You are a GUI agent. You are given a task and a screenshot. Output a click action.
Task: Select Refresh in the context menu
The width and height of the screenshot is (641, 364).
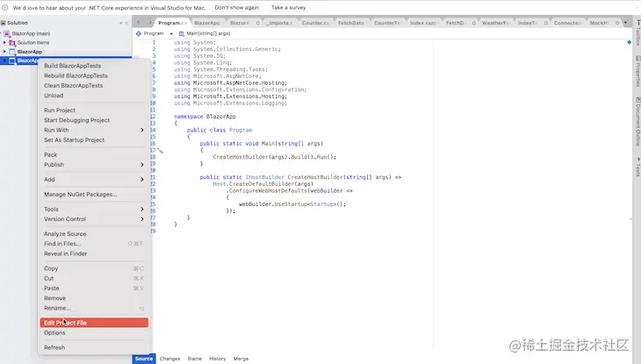pyautogui.click(x=94, y=347)
